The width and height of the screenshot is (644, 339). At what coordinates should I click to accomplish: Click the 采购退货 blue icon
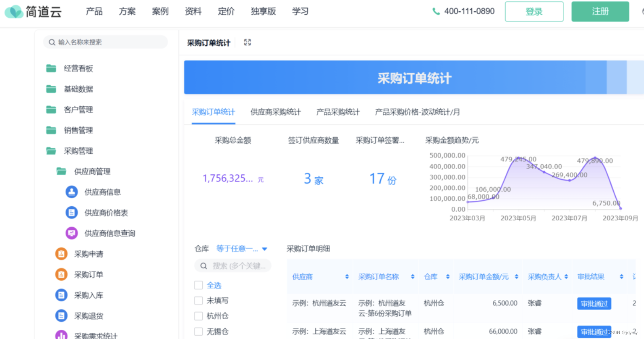(x=61, y=316)
